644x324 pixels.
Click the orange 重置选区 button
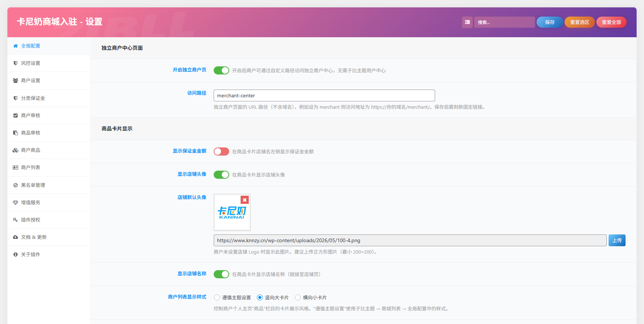[x=579, y=22]
